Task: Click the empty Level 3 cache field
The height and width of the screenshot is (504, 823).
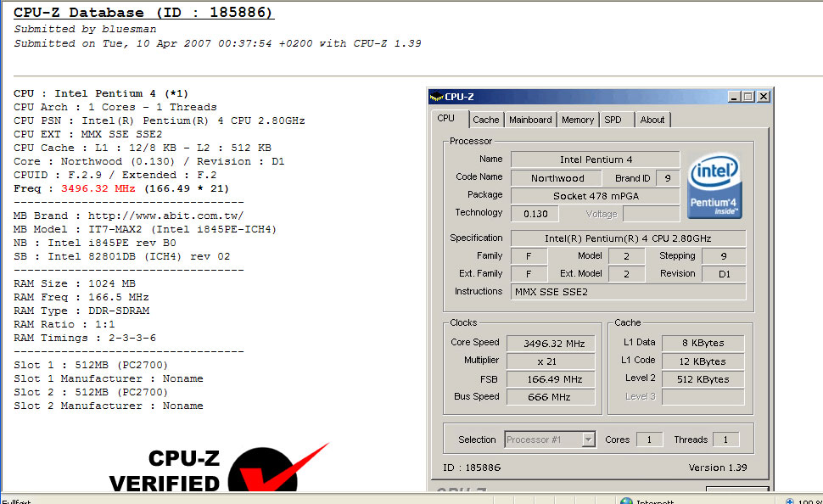Action: tap(703, 397)
